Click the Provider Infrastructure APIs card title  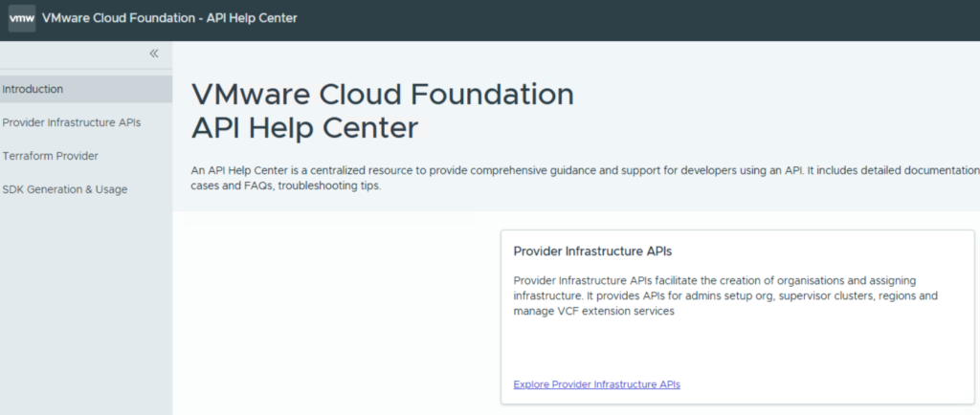[x=592, y=251]
